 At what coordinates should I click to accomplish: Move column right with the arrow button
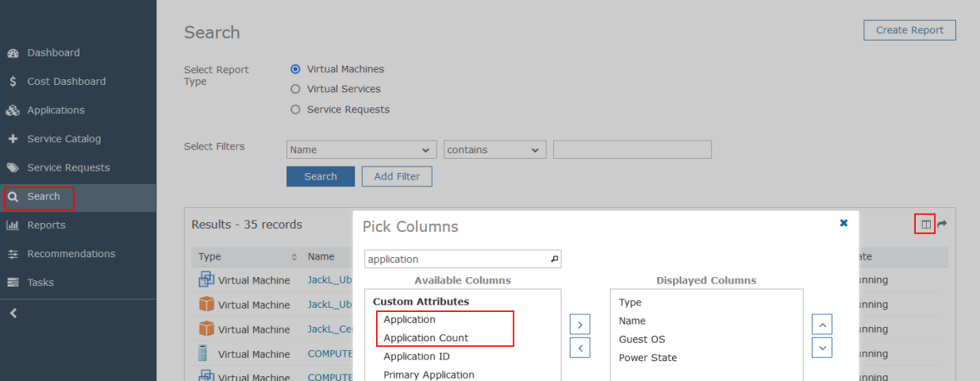(x=580, y=324)
